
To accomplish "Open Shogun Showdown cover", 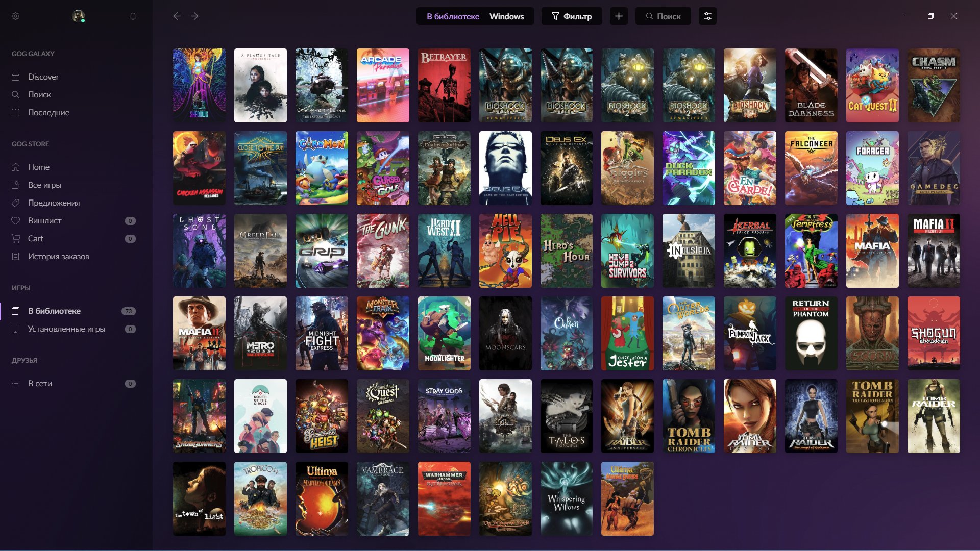I will (934, 333).
